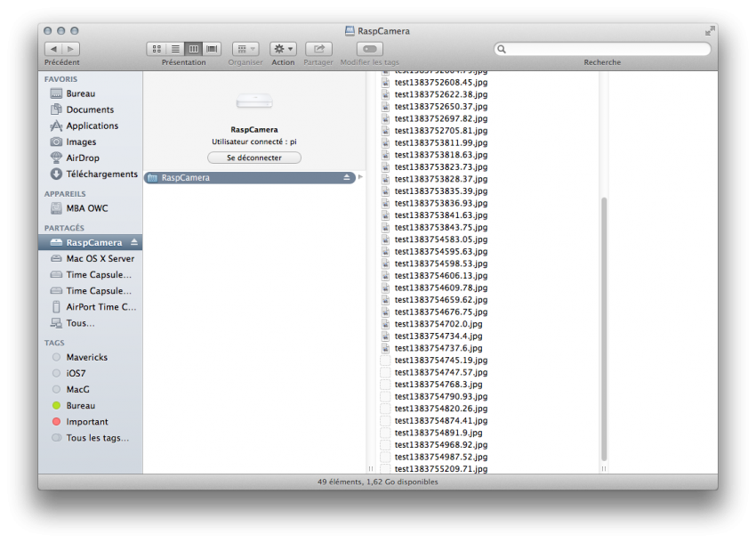This screenshot has width=756, height=543.
Task: Eject RaspCamera folder in column view
Action: (347, 178)
